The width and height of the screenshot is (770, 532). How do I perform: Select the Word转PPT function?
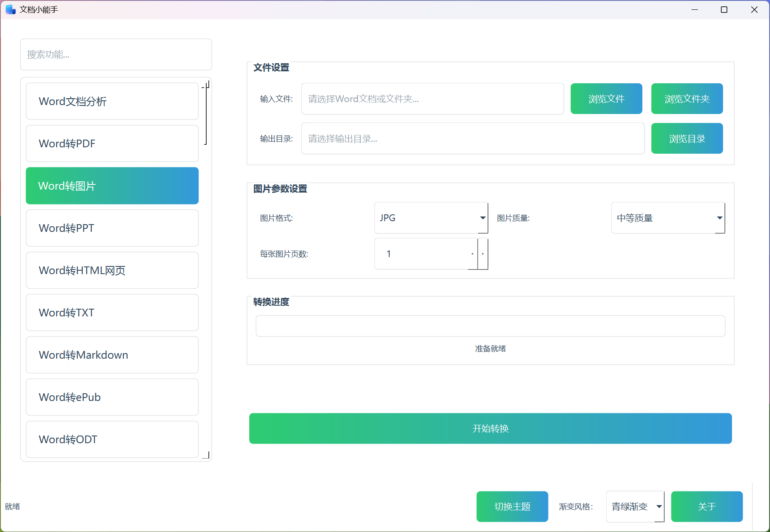pyautogui.click(x=112, y=228)
